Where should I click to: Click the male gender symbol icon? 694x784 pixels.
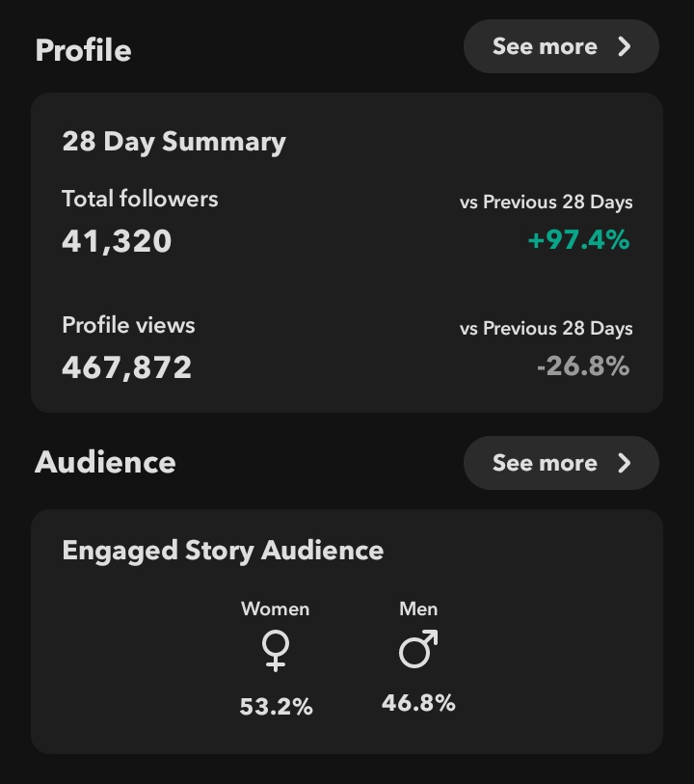pyautogui.click(x=418, y=649)
